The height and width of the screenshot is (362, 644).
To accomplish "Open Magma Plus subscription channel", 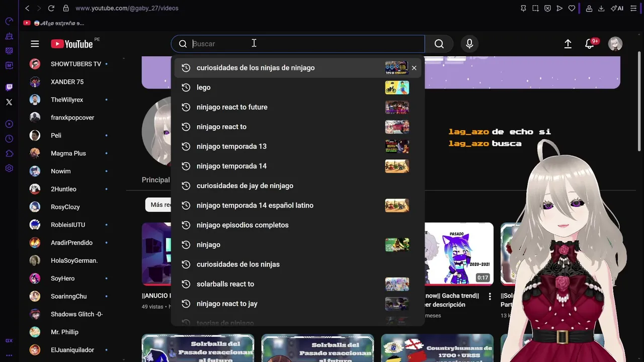I will pos(69,153).
